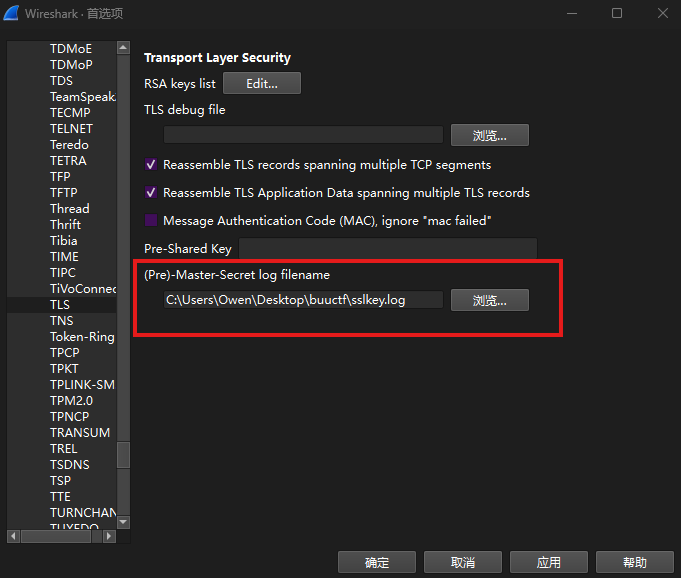
Task: Open the RSA keys list Edit button
Action: (x=262, y=83)
